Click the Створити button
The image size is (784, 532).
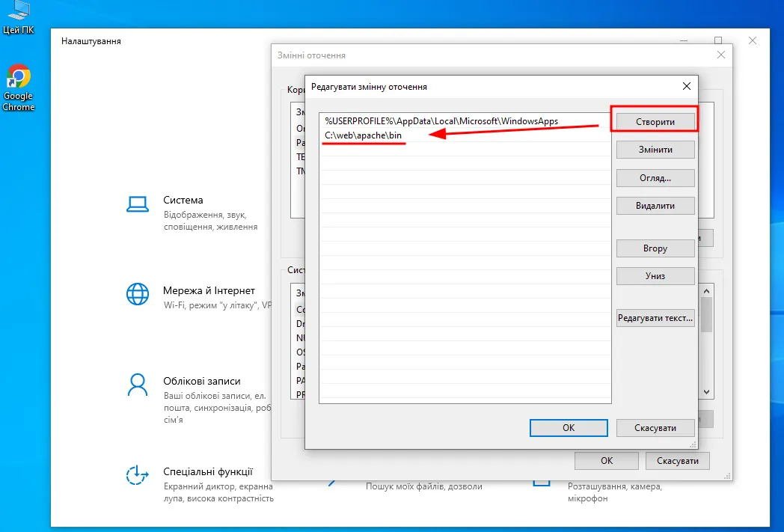click(655, 121)
